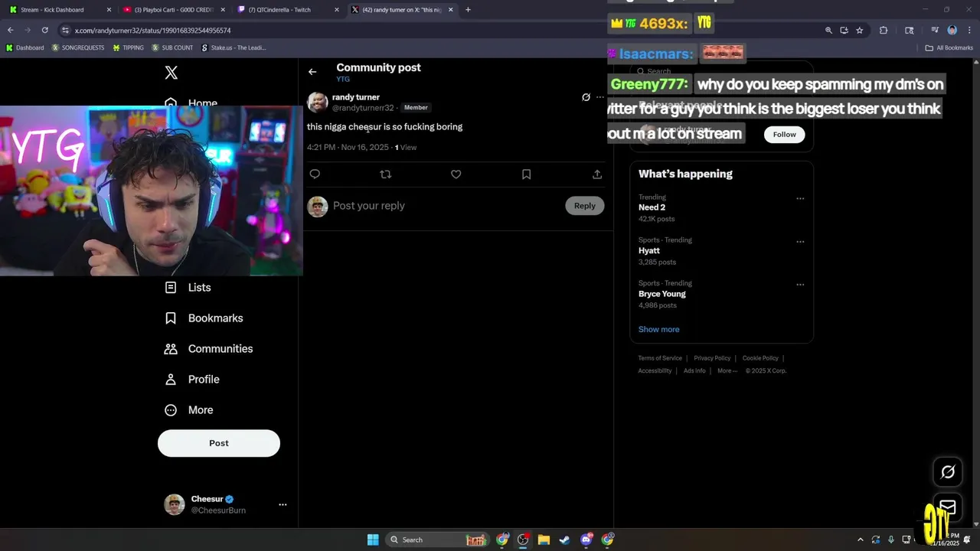Open Lists in the X sidebar
The height and width of the screenshot is (551, 980).
[x=188, y=288]
